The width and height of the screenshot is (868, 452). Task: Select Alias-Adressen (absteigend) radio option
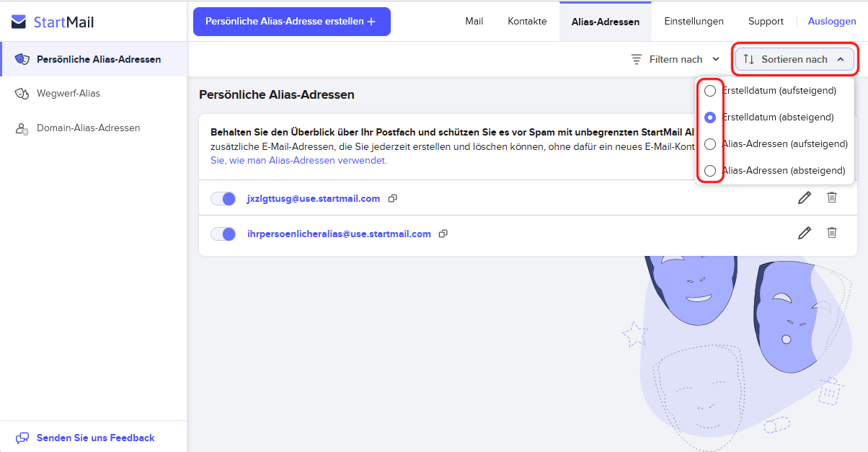coord(710,171)
